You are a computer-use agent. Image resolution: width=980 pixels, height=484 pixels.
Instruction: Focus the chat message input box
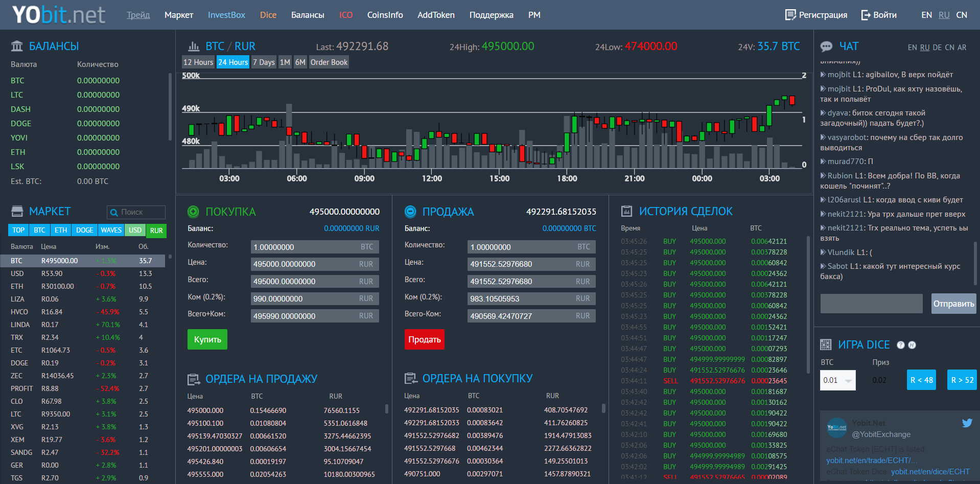[871, 304]
